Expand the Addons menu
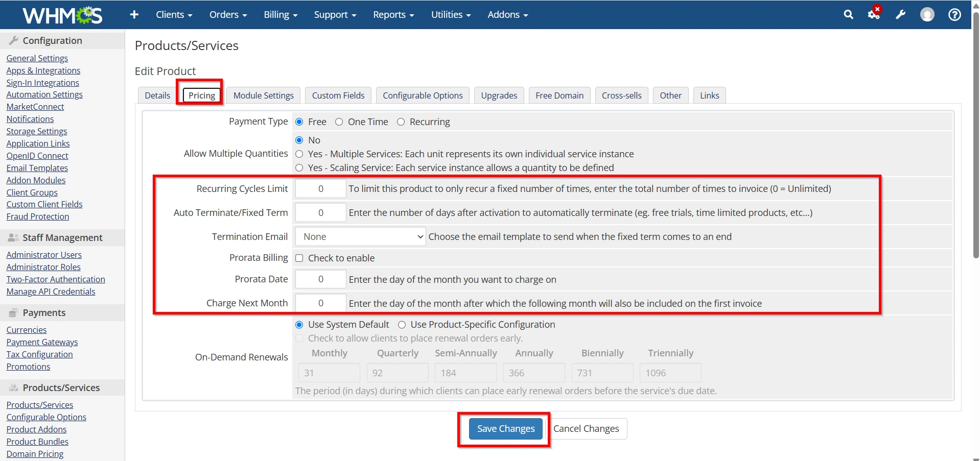The height and width of the screenshot is (461, 980). pos(507,15)
